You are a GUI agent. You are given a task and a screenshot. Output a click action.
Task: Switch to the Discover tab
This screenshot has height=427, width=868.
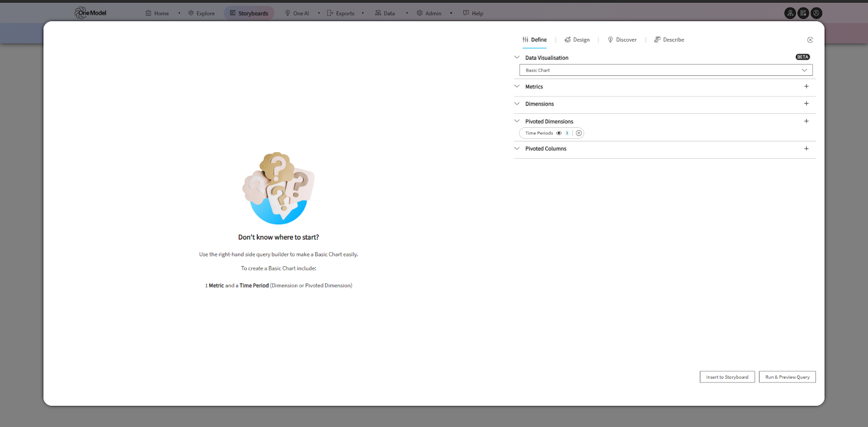click(622, 40)
